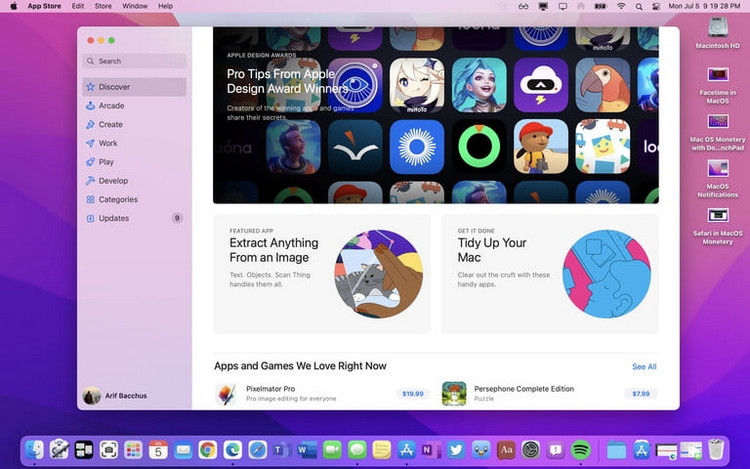Open Launchpad from the Dock
Image resolution: width=750 pixels, height=469 pixels.
pyautogui.click(x=133, y=450)
